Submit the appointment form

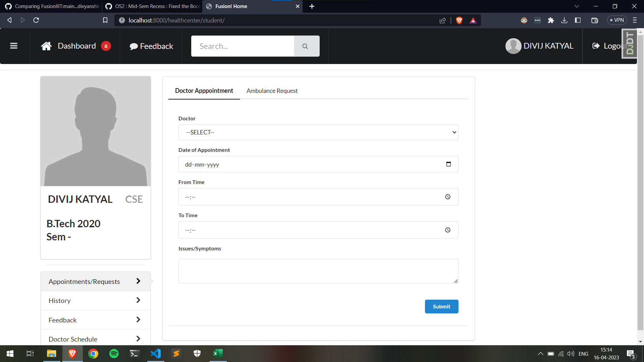(441, 307)
